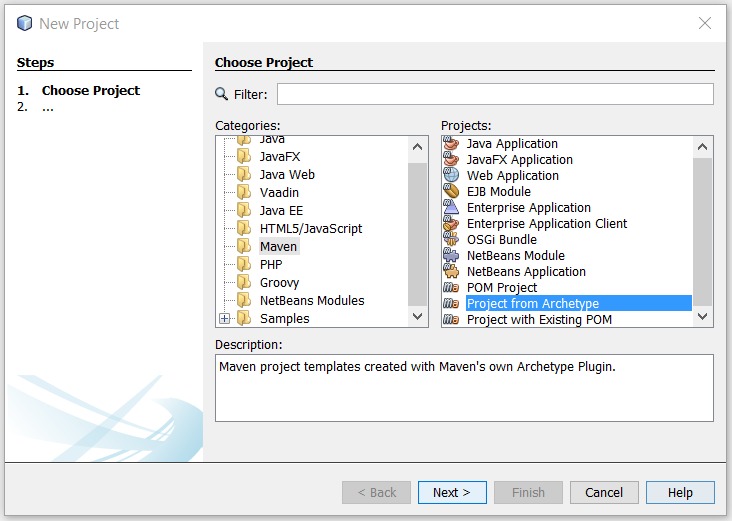Image resolution: width=732 pixels, height=521 pixels.
Task: Click the JavaFX category folder icon
Action: (x=244, y=156)
